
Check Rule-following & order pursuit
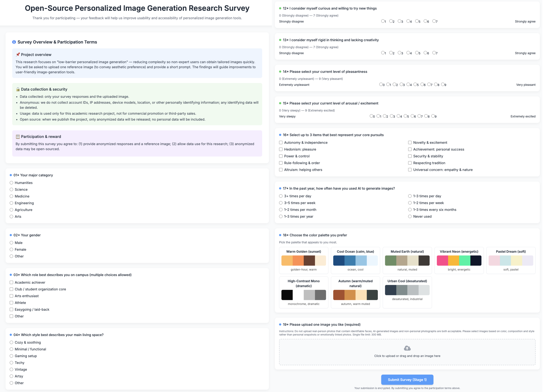(x=281, y=163)
